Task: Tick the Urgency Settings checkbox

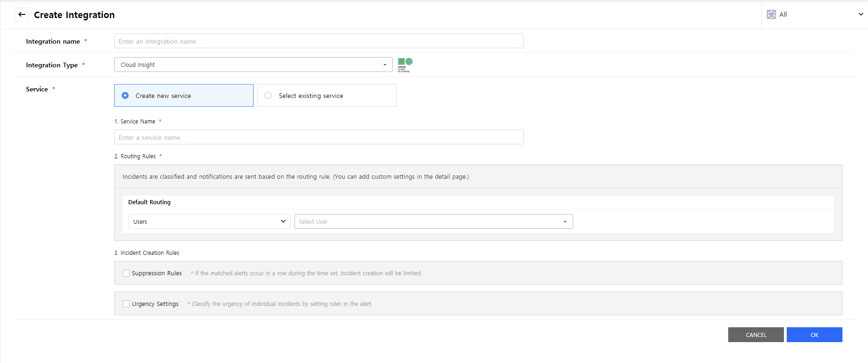Action: (x=126, y=304)
